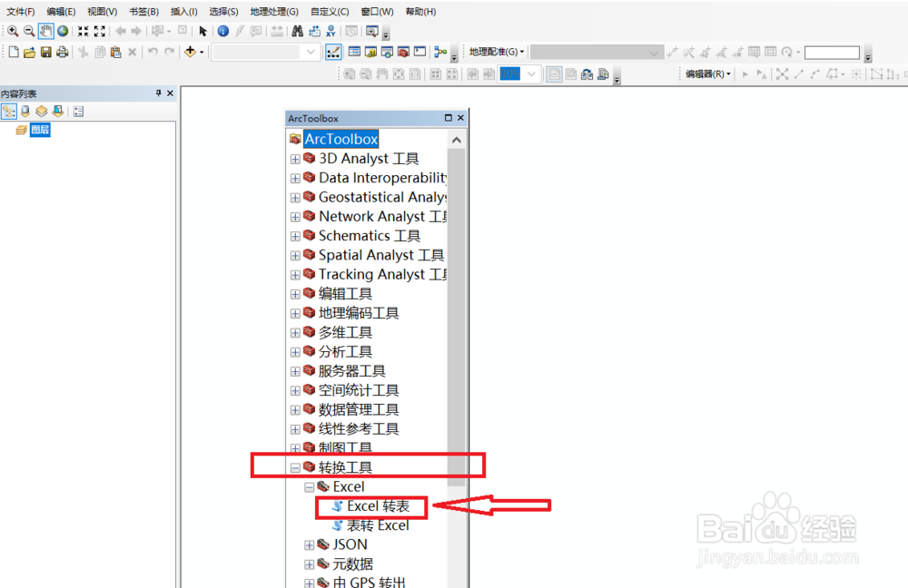The width and height of the screenshot is (908, 588).
Task: Click List By Drawing Order icon
Action: [x=9, y=111]
